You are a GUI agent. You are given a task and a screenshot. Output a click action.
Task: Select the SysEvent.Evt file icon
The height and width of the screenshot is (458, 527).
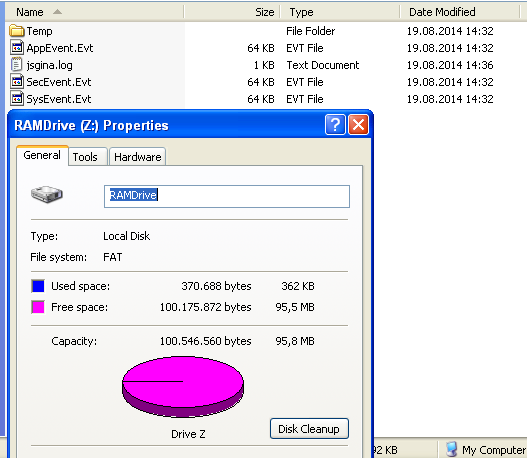tap(17, 98)
